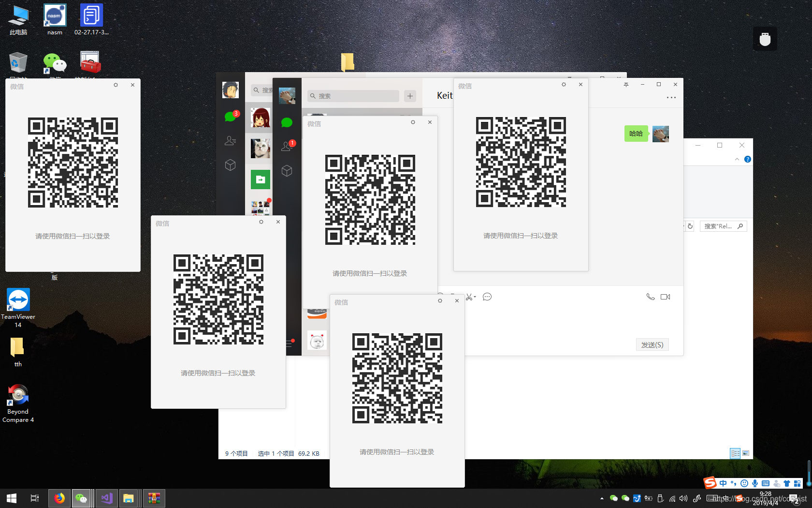Open Sogou toolbox grid icon
The width and height of the screenshot is (812, 508).
coord(797,483)
